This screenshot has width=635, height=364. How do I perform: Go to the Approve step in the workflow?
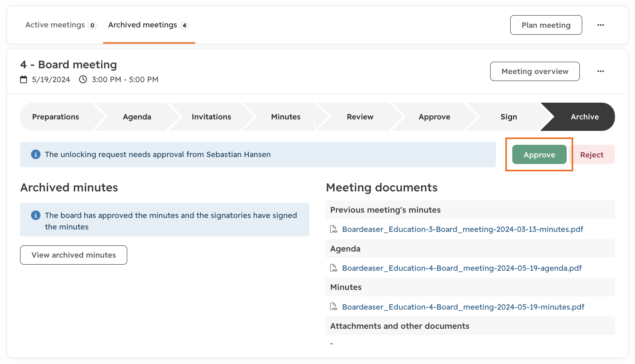coord(435,117)
